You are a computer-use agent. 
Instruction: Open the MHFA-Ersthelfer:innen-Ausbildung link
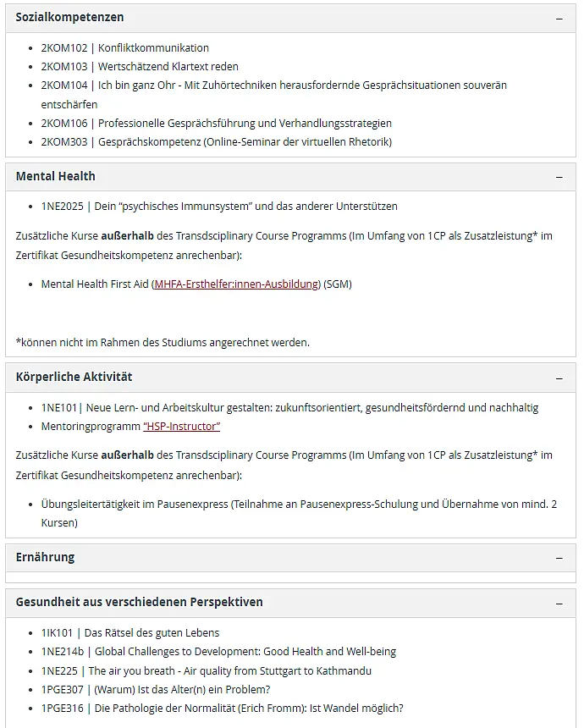pos(237,284)
